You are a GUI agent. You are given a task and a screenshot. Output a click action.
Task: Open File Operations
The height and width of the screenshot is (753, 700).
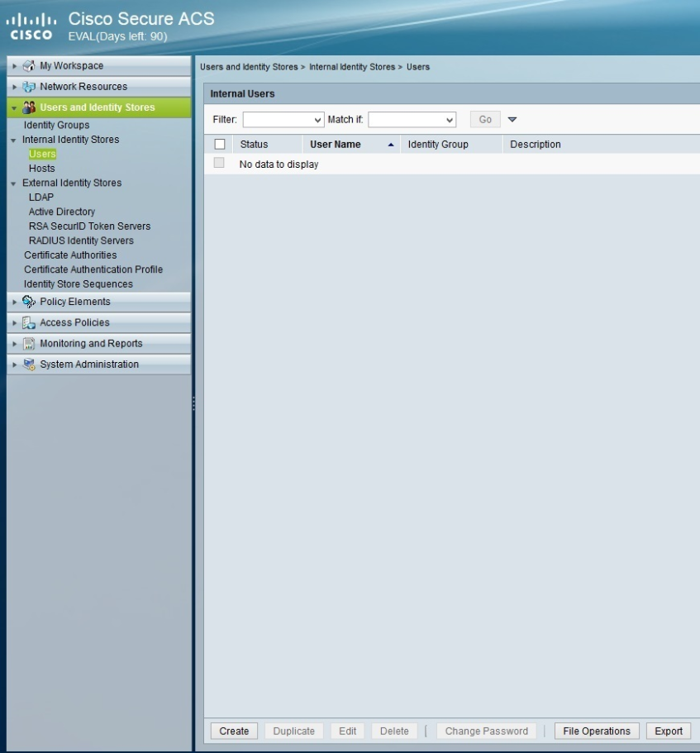tap(597, 731)
